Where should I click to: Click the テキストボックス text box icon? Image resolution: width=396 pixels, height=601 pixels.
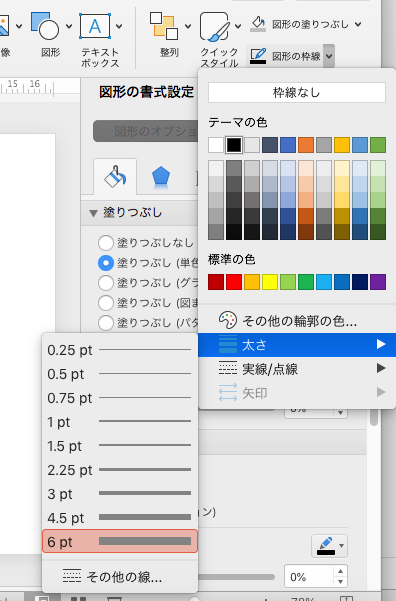(95, 26)
